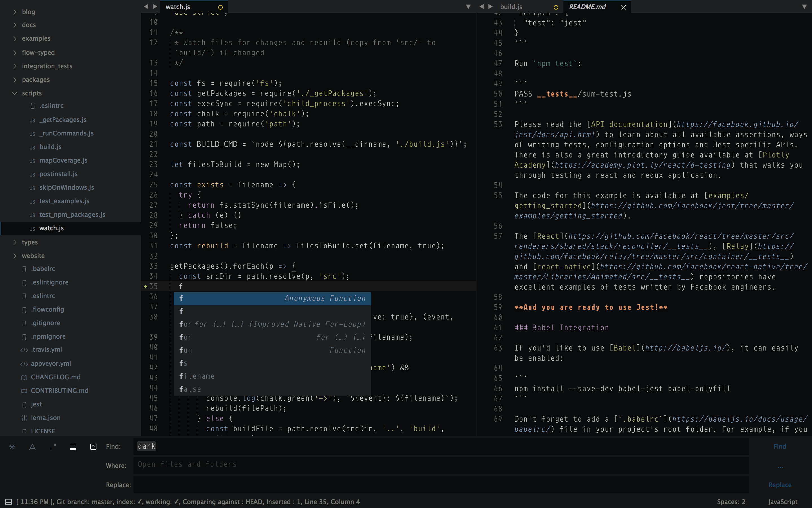Expand the website folder
Screen dimensions: 812x508
(x=15, y=256)
